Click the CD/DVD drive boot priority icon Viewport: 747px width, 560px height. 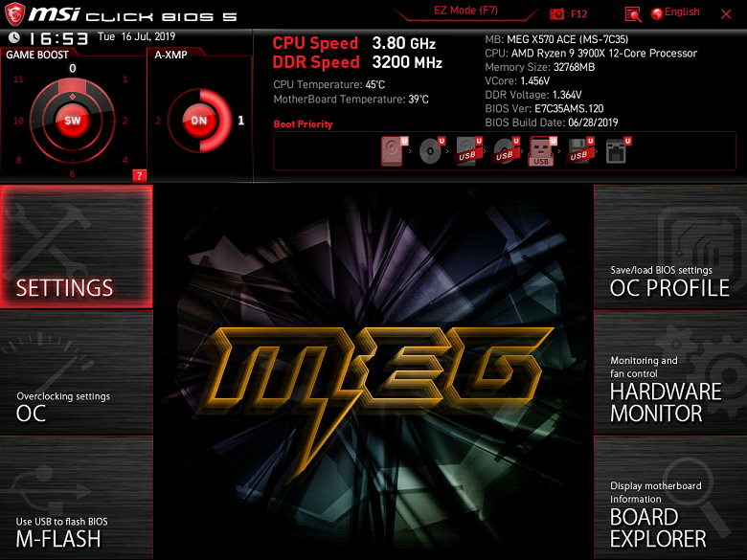tap(432, 151)
